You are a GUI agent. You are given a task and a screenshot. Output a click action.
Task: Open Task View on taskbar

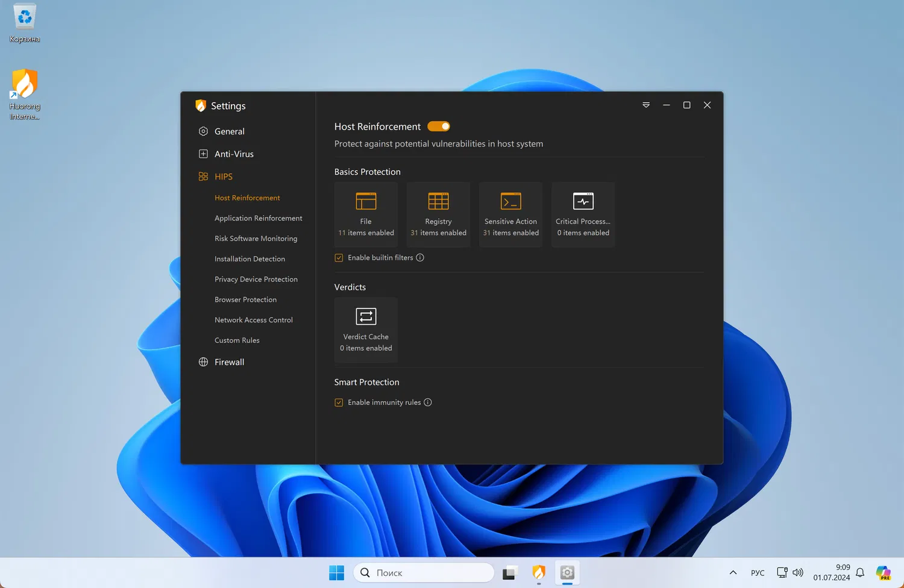[510, 572]
